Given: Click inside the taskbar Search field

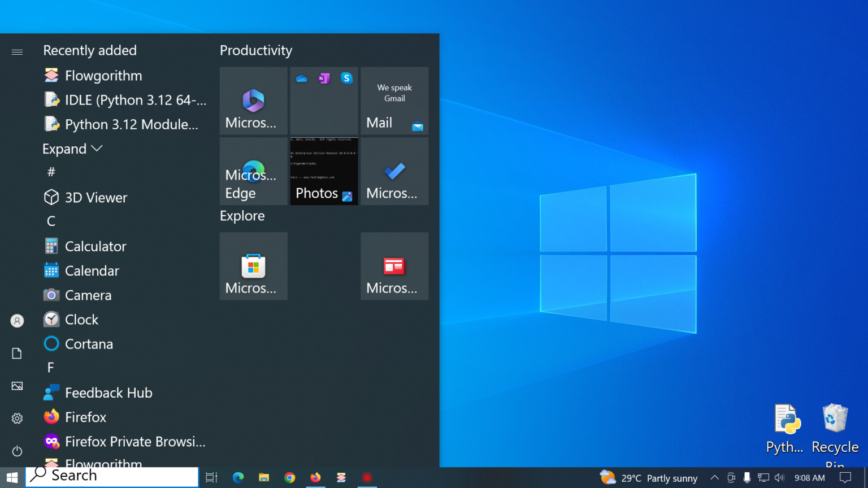Looking at the screenshot, I should [113, 475].
